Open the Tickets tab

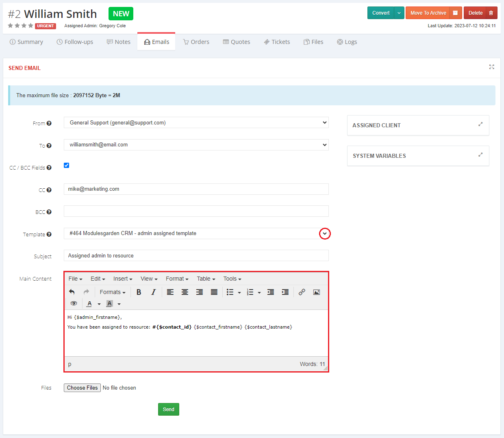(x=277, y=42)
